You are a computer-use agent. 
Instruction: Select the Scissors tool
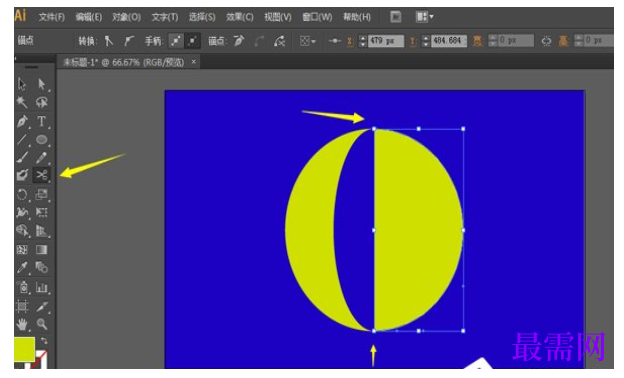pos(42,175)
